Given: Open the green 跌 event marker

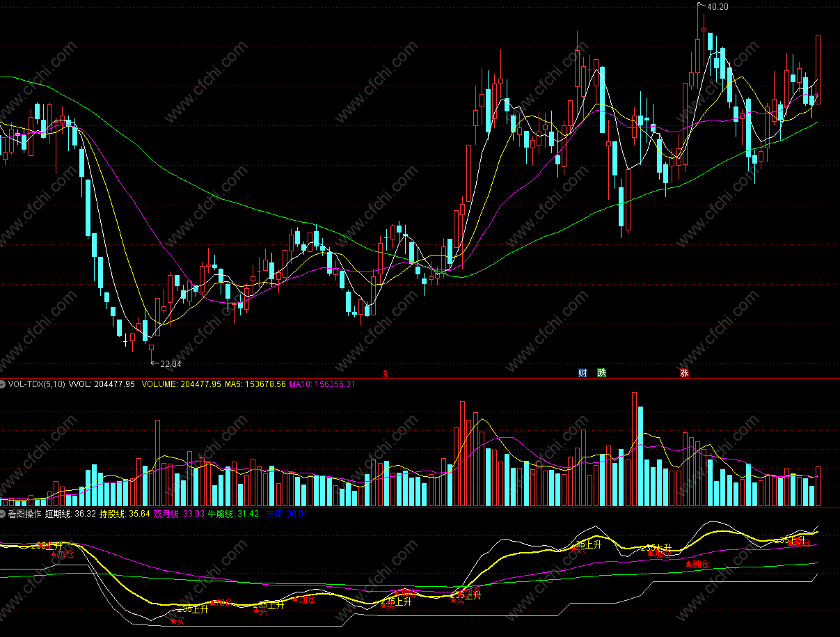Looking at the screenshot, I should pos(602,373).
